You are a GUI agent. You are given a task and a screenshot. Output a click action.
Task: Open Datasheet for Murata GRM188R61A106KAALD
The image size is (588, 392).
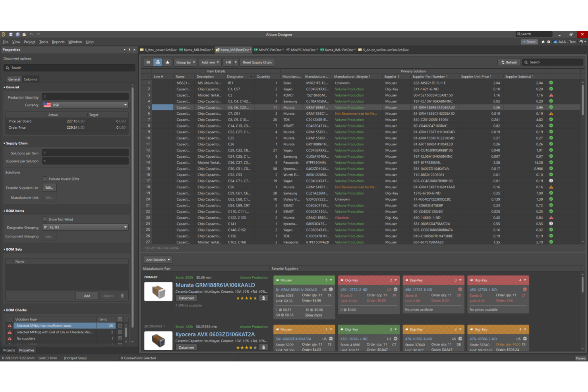pos(186,298)
